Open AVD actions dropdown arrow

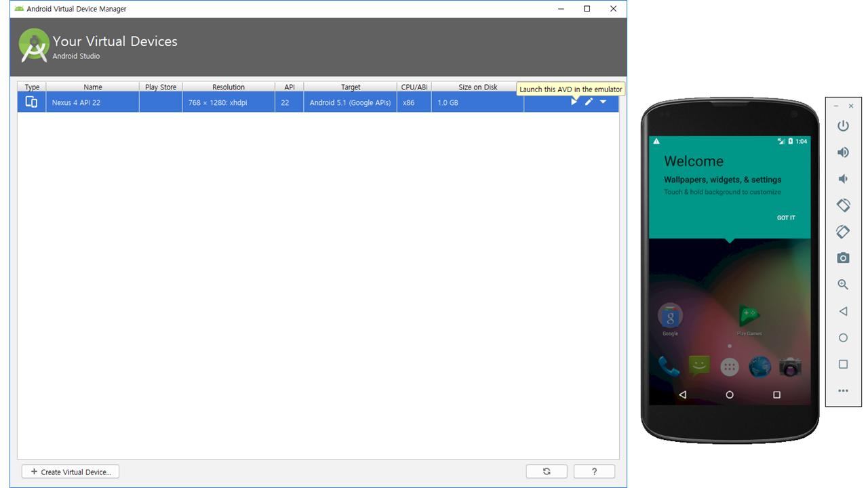point(603,102)
